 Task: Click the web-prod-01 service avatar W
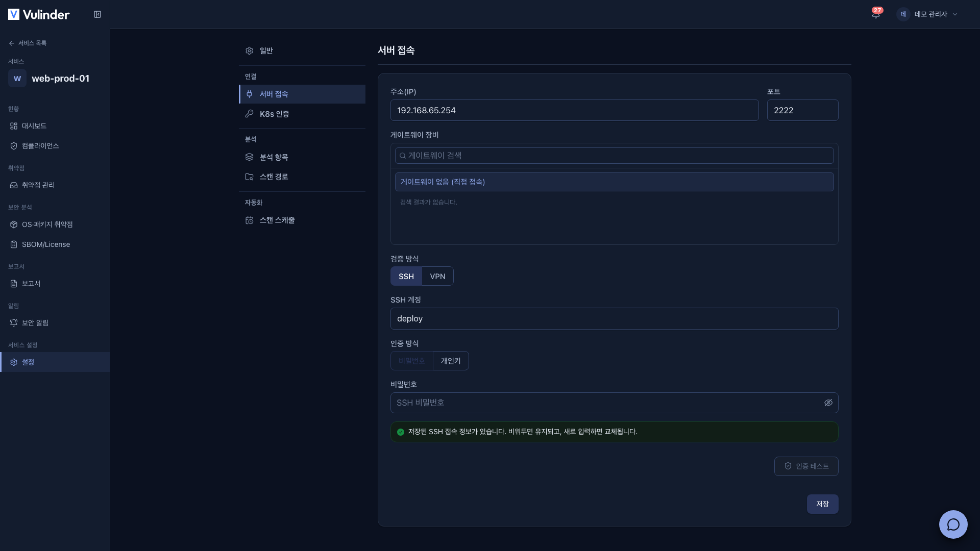(x=17, y=78)
